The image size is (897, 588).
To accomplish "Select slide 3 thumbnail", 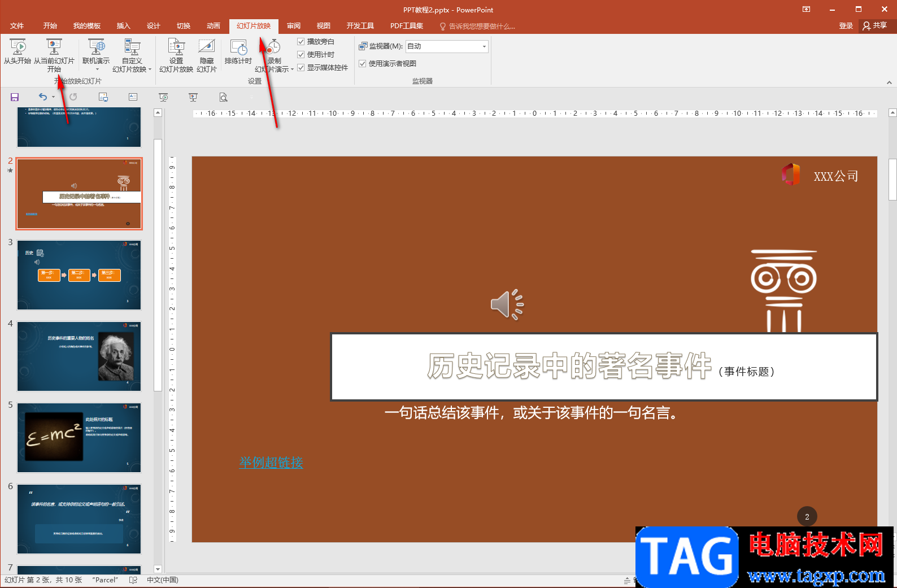I will (79, 275).
